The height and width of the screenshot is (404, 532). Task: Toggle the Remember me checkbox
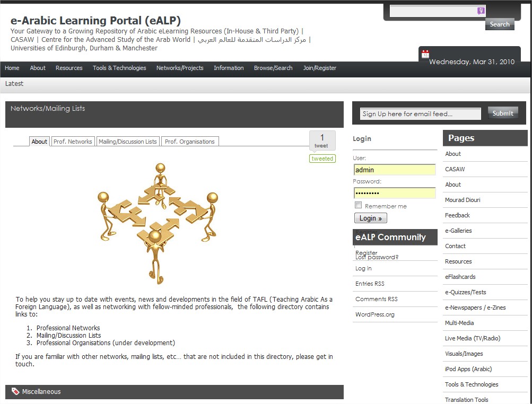[x=359, y=206]
